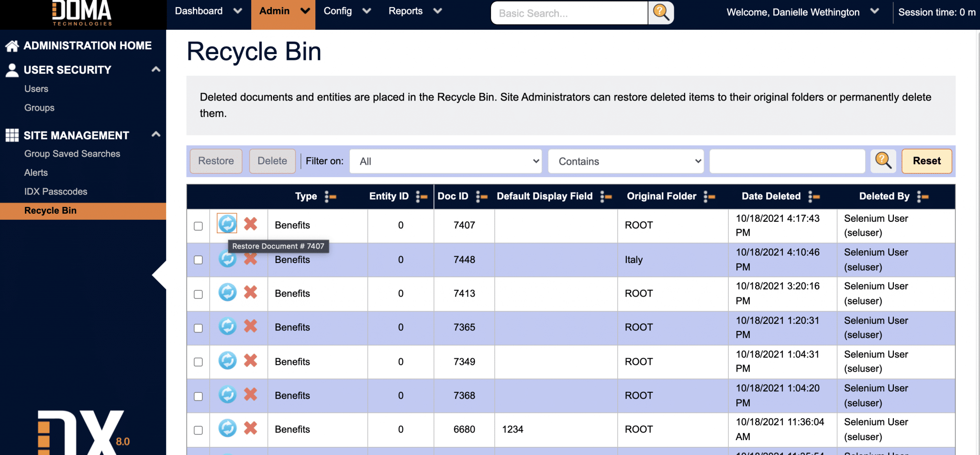
Task: Click into the Basic Search field
Action: click(x=569, y=13)
